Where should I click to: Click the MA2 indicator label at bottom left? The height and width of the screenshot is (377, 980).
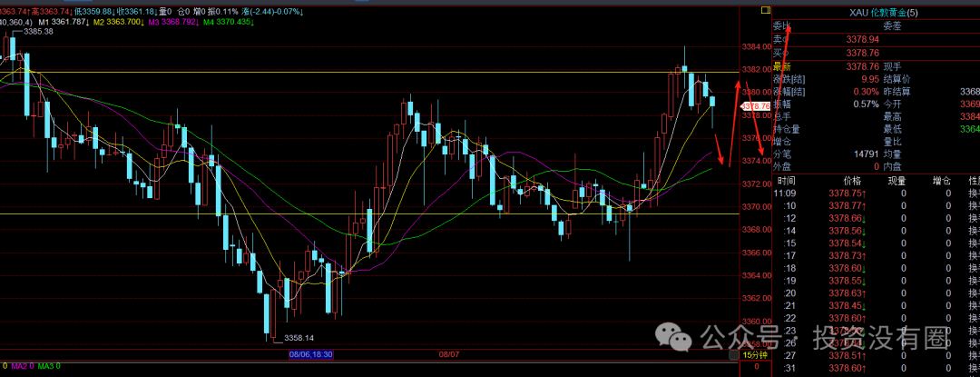(x=23, y=366)
